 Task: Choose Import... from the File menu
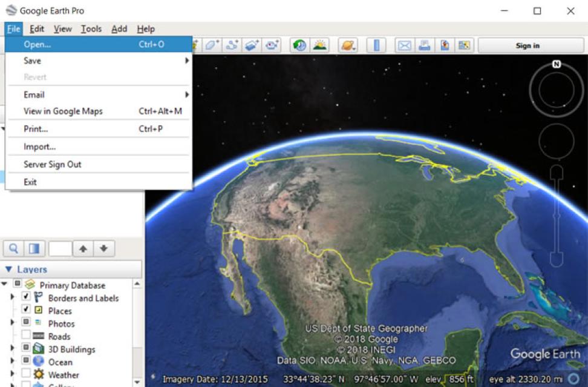coord(99,147)
